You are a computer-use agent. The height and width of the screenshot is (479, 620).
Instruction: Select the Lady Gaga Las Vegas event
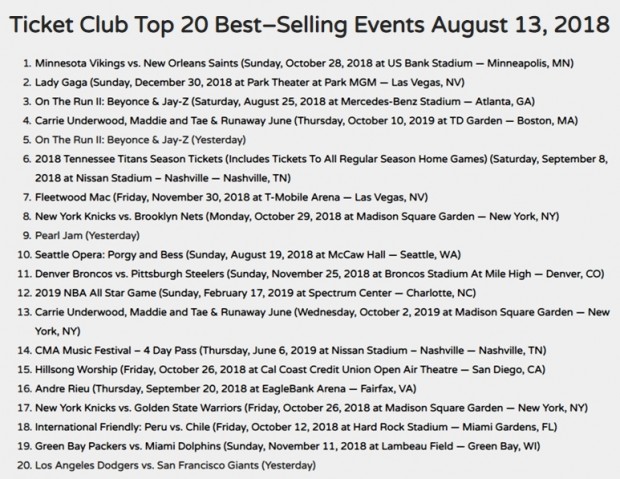[x=250, y=82]
